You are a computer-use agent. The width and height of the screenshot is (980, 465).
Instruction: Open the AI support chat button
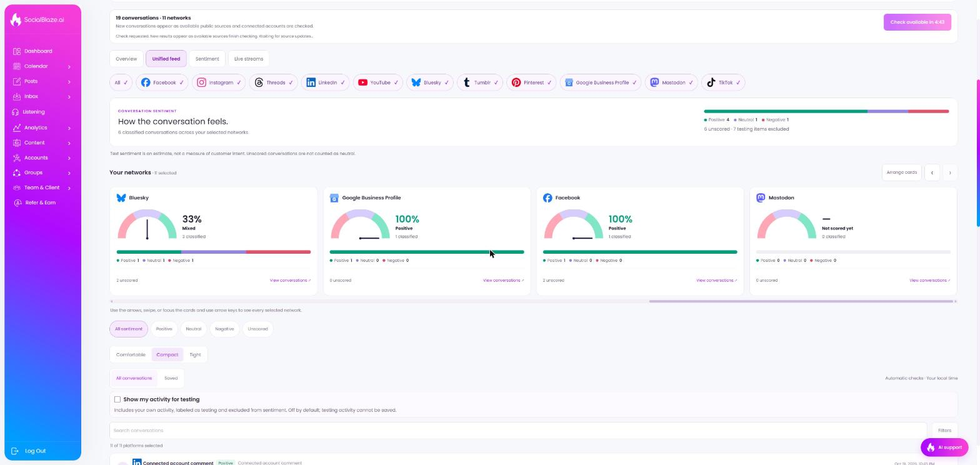pyautogui.click(x=944, y=447)
